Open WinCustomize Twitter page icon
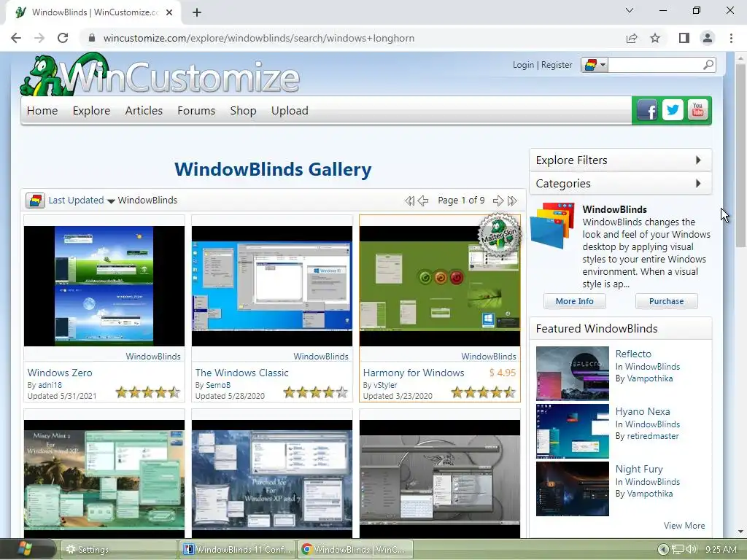 [672, 111]
